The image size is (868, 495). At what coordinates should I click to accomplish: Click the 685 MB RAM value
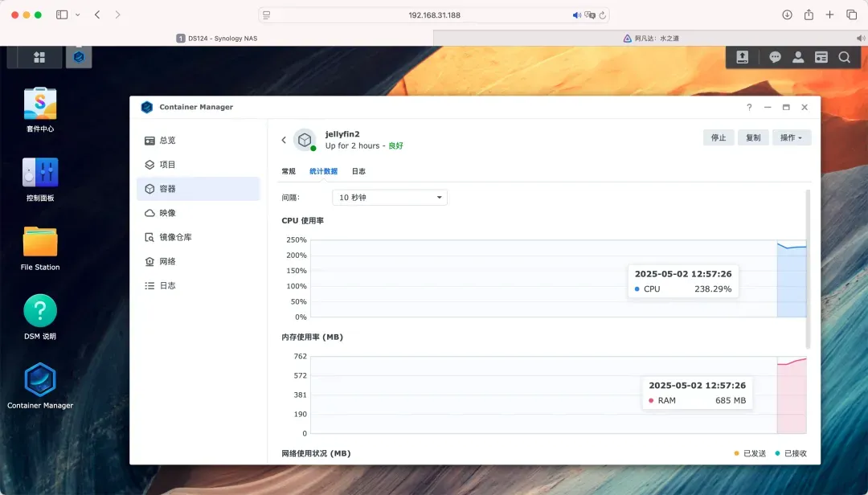pyautogui.click(x=730, y=400)
